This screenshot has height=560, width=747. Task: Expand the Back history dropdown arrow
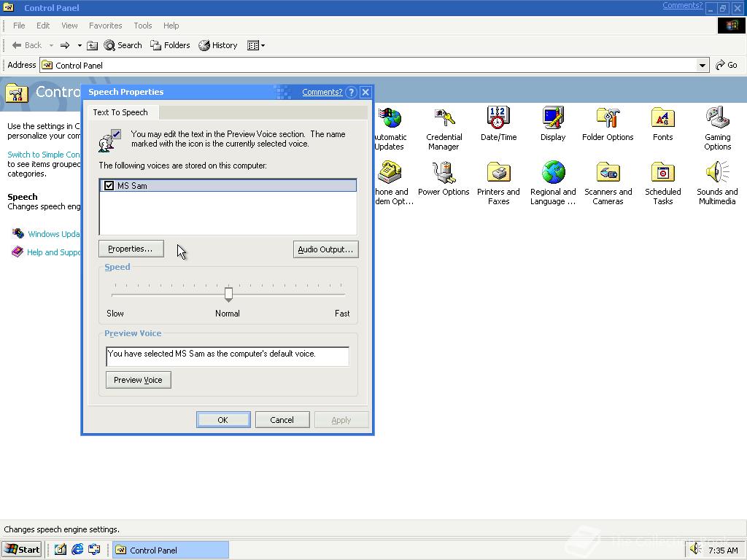(51, 45)
